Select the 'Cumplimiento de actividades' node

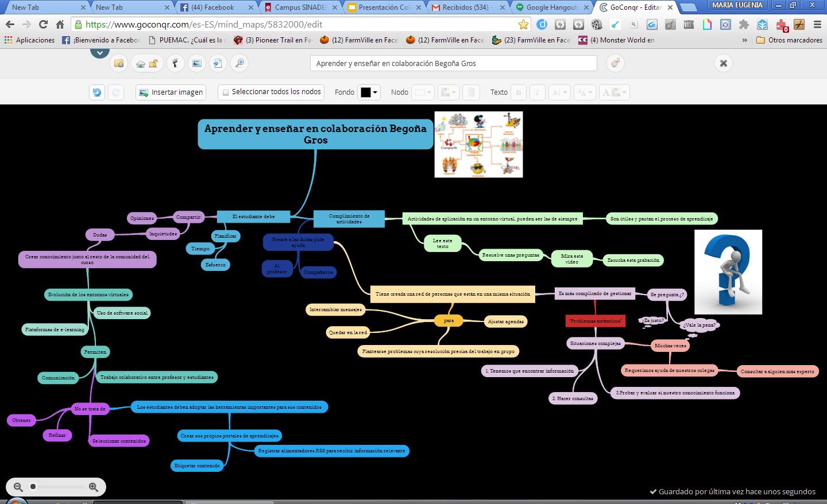pos(349,219)
